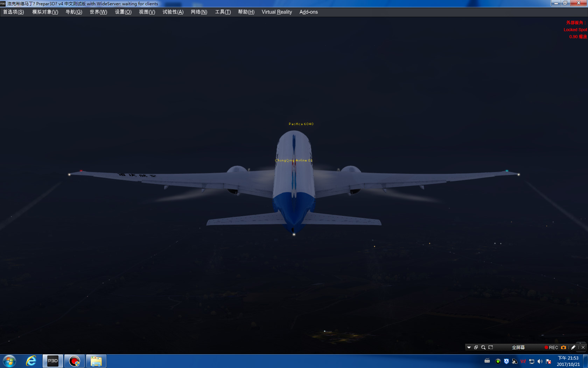Launch Internet Explorer from the taskbar
This screenshot has width=588, height=368.
coord(31,361)
